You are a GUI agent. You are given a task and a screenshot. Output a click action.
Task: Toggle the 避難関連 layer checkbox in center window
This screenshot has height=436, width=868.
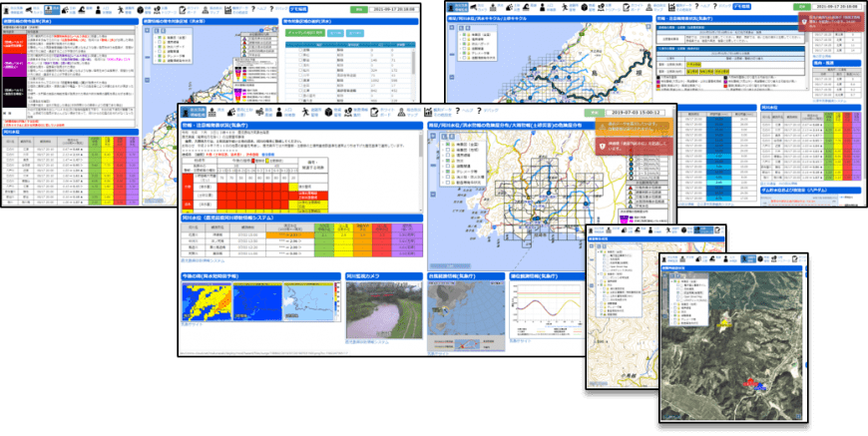[x=448, y=166]
